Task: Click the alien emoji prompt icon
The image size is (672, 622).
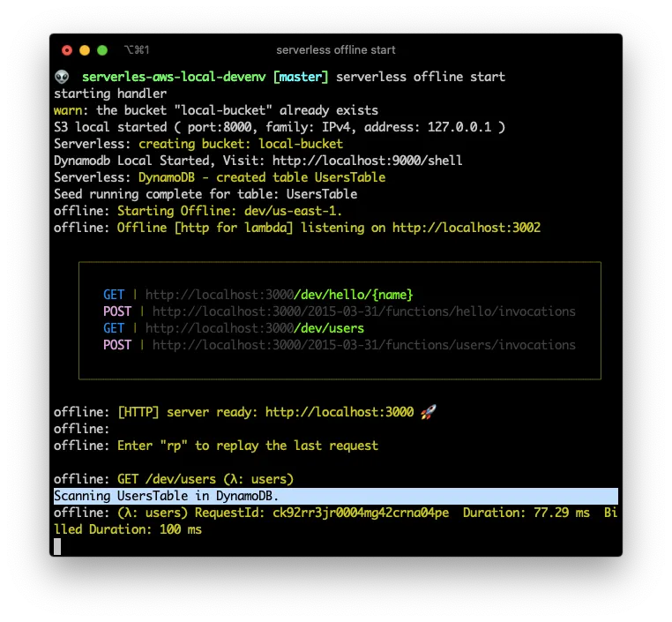Action: [62, 77]
